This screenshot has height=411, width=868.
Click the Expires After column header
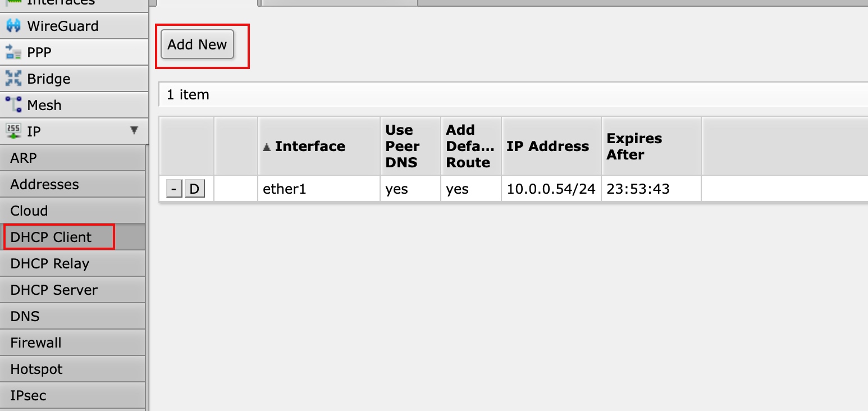click(634, 147)
